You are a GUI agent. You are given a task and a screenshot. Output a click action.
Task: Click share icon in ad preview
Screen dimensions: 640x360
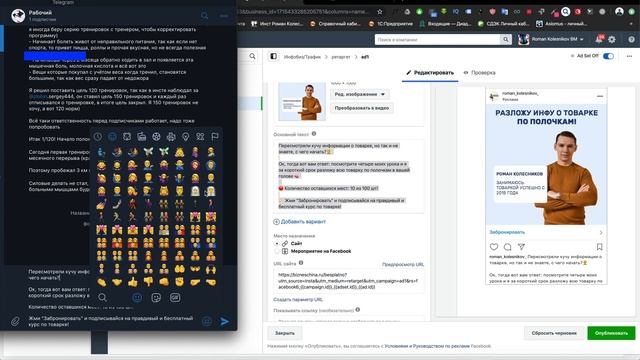pyautogui.click(x=521, y=247)
